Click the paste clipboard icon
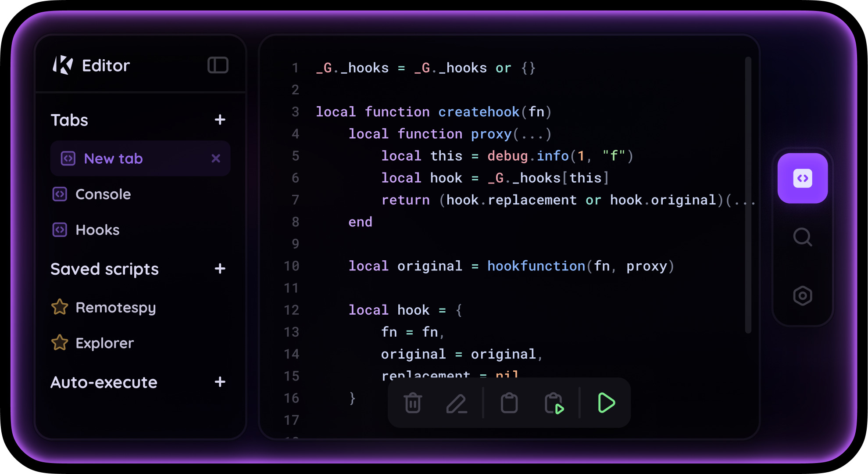 509,403
